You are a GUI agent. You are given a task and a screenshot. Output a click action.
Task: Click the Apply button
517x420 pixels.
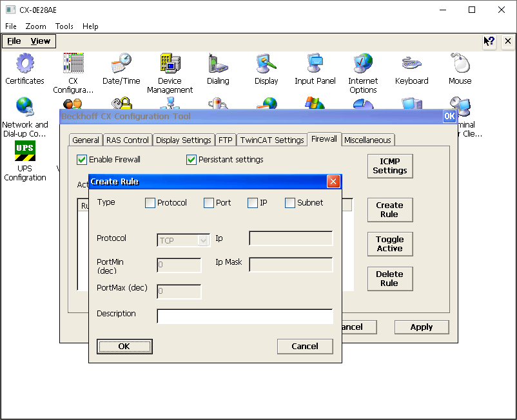(x=422, y=327)
